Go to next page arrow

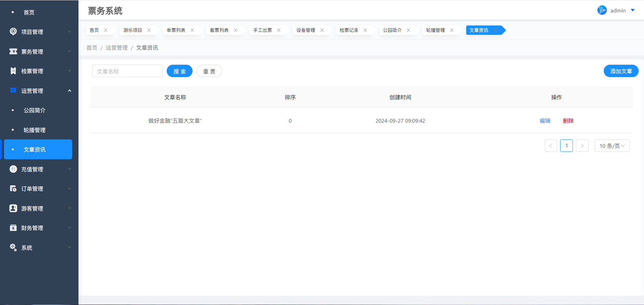582,146
